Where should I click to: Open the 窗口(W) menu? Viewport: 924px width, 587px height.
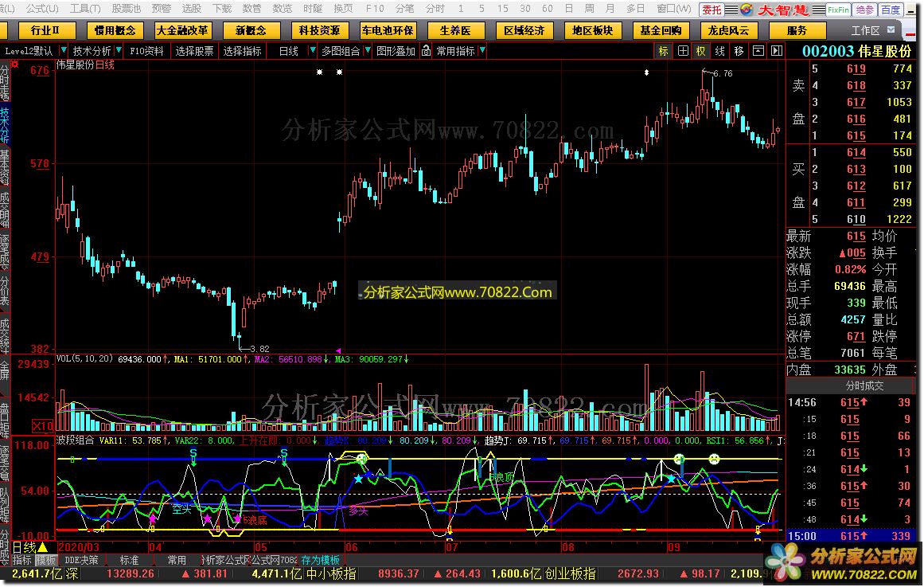673,9
